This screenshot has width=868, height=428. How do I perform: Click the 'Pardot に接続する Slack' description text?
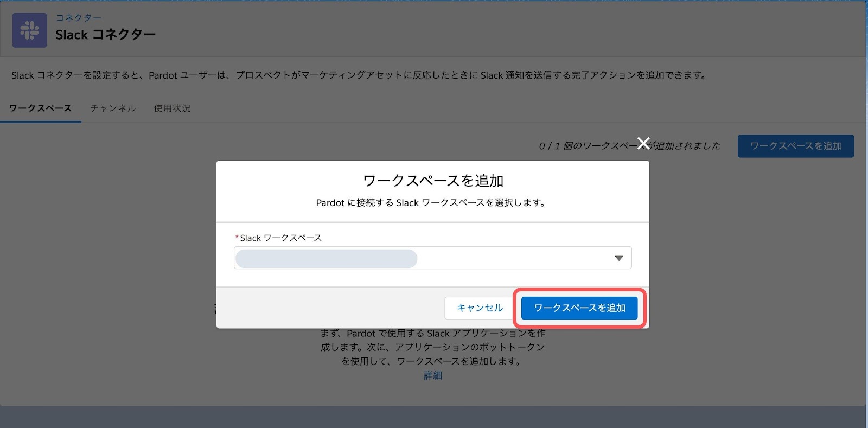[431, 203]
